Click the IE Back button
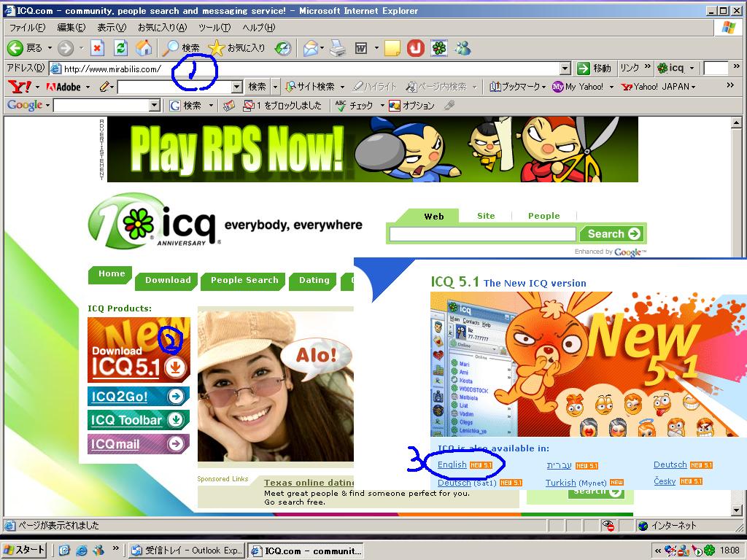Viewport: 747px width, 560px height. point(25,47)
